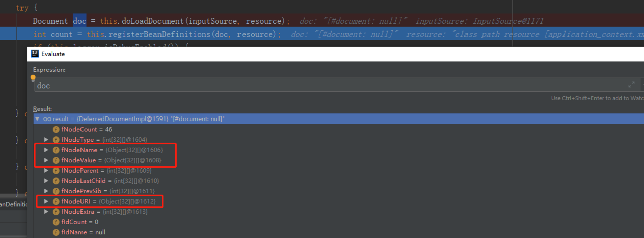Image resolution: width=644 pixels, height=238 pixels.
Task: Click the field icon next to fNodeParent
Action: coord(56,171)
